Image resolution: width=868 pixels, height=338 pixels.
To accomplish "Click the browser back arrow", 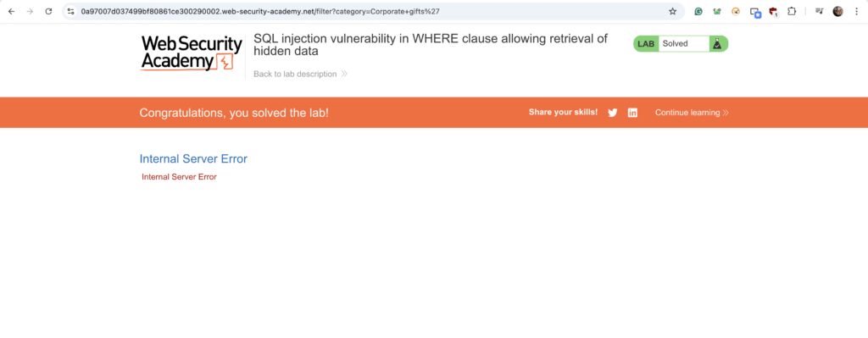I will coord(11,11).
